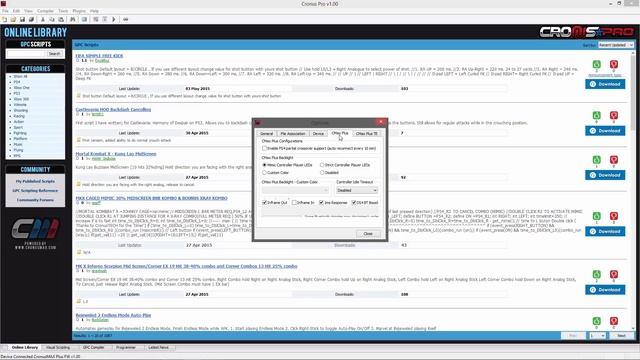640x360 pixels.
Task: Click the GPC scripts search input field
Action: tap(25, 53)
